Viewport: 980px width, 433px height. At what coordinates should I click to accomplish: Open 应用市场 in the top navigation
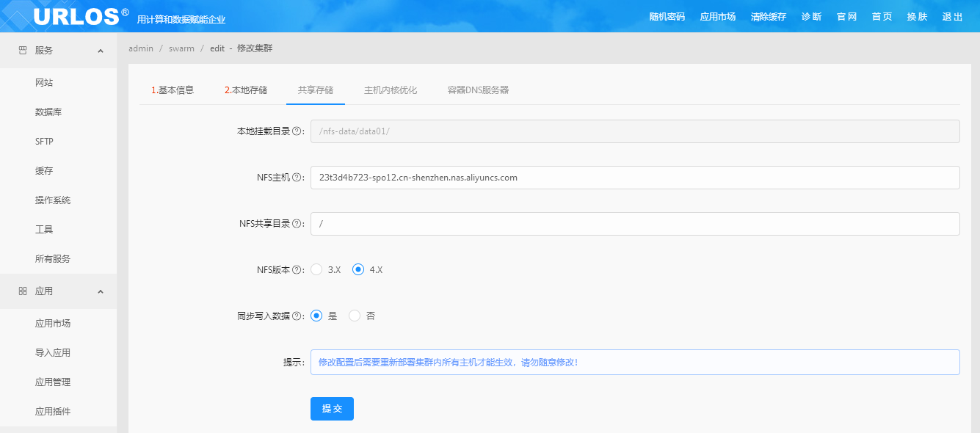(718, 17)
